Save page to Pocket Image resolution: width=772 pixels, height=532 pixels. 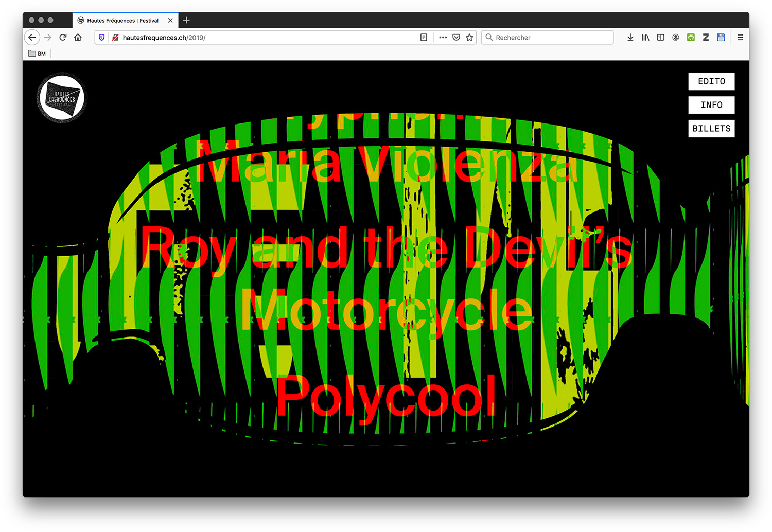[456, 38]
